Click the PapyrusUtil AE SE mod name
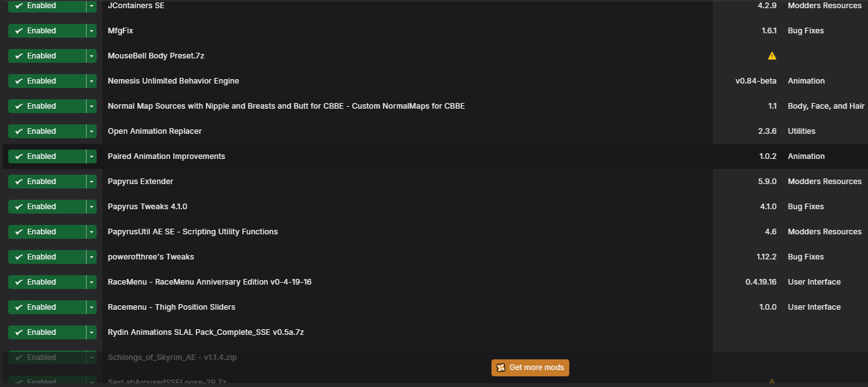Image resolution: width=868 pixels, height=387 pixels. 193,231
